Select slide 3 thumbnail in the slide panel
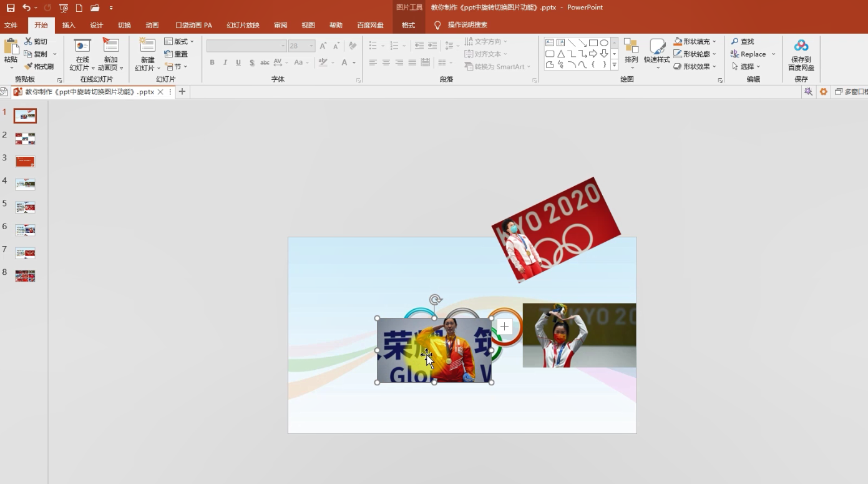 pos(25,161)
